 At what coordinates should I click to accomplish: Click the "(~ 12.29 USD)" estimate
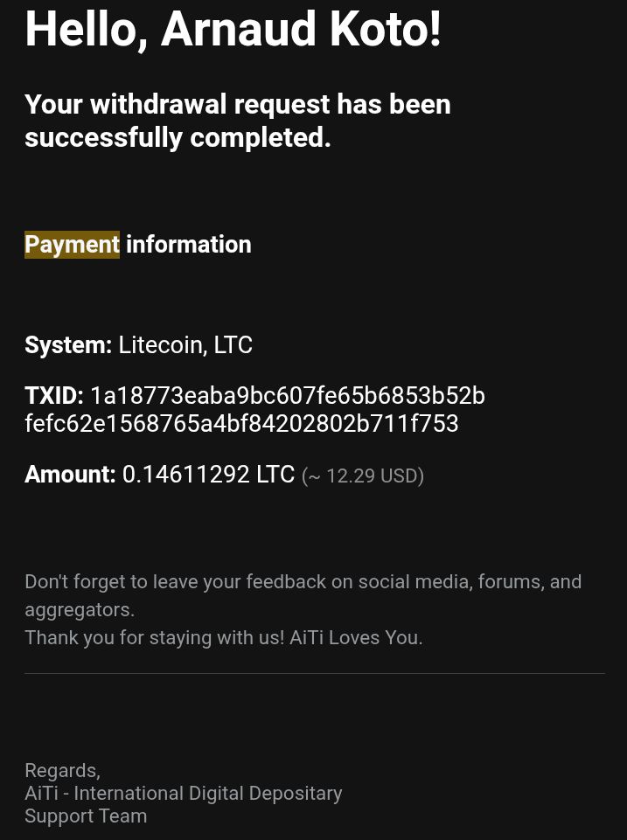pos(363,476)
